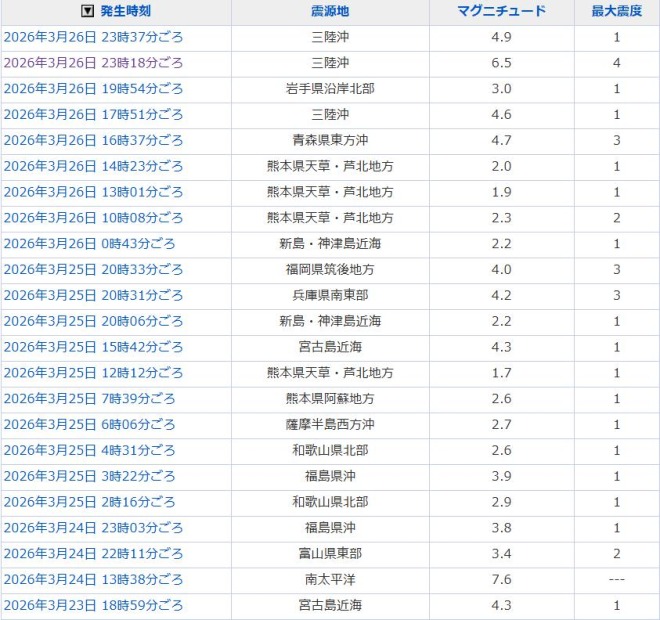This screenshot has width=660, height=620.
Task: Open the 3月23日 18時59分ごろ earthquake link
Action: point(94,606)
